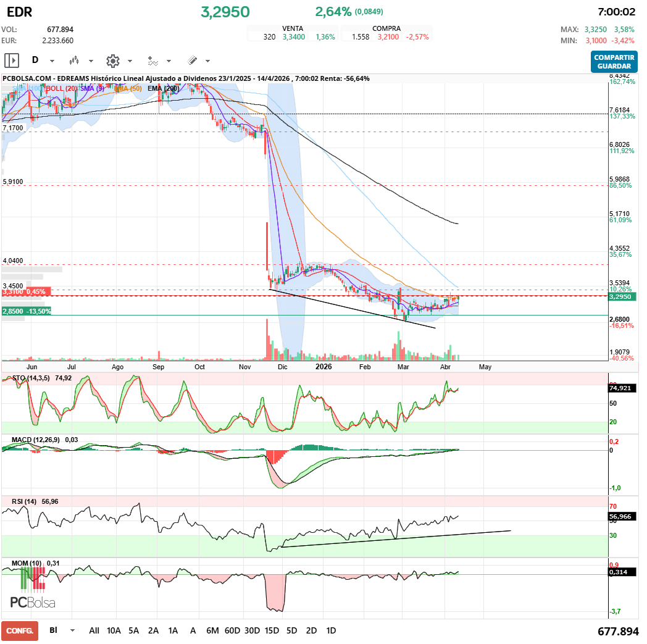Click the 7:00:02 clock time
647x644 pixels.
coord(617,12)
